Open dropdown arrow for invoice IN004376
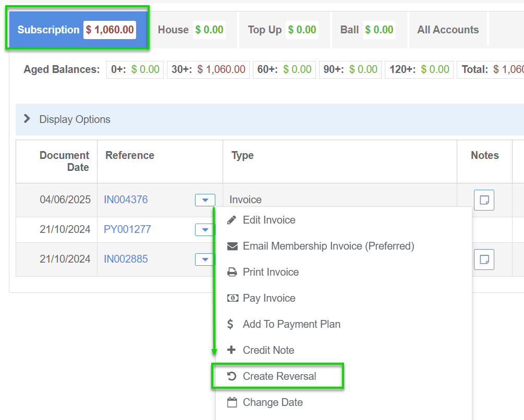Viewport: 524px width, 420px height. pyautogui.click(x=205, y=200)
